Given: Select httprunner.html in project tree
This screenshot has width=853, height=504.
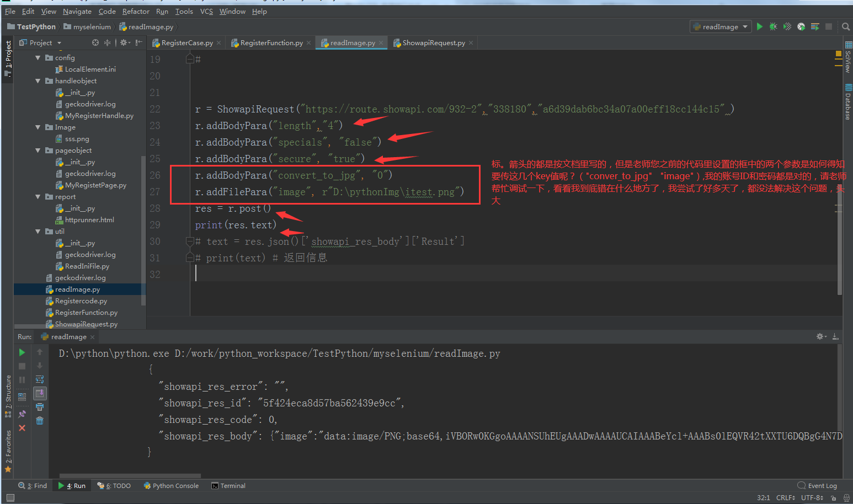Looking at the screenshot, I should (x=84, y=219).
